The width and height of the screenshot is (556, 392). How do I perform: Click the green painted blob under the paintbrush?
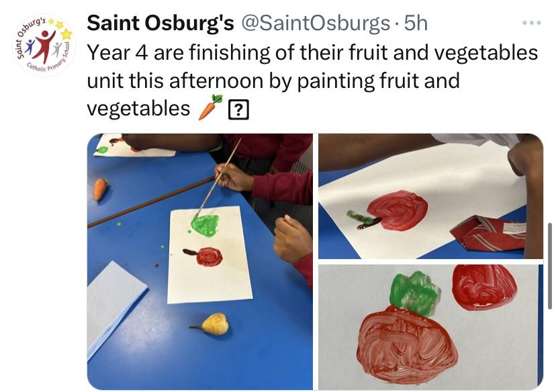pyautogui.click(x=205, y=225)
